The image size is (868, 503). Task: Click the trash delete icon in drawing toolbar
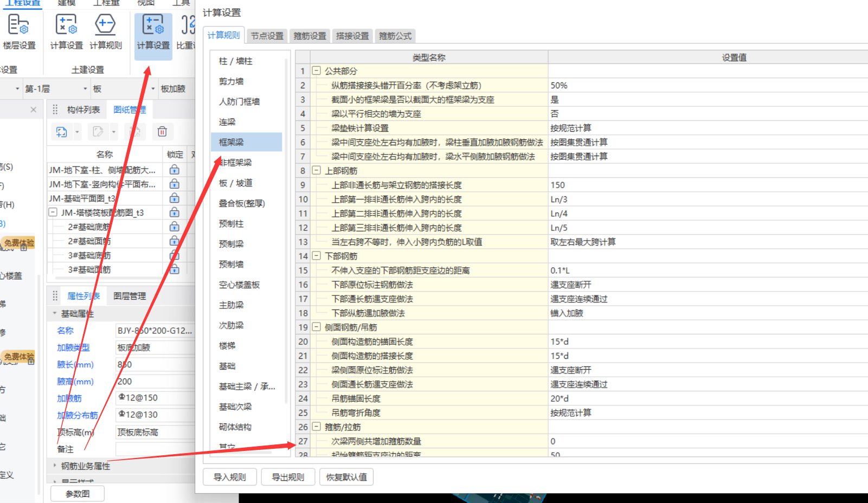coord(162,132)
